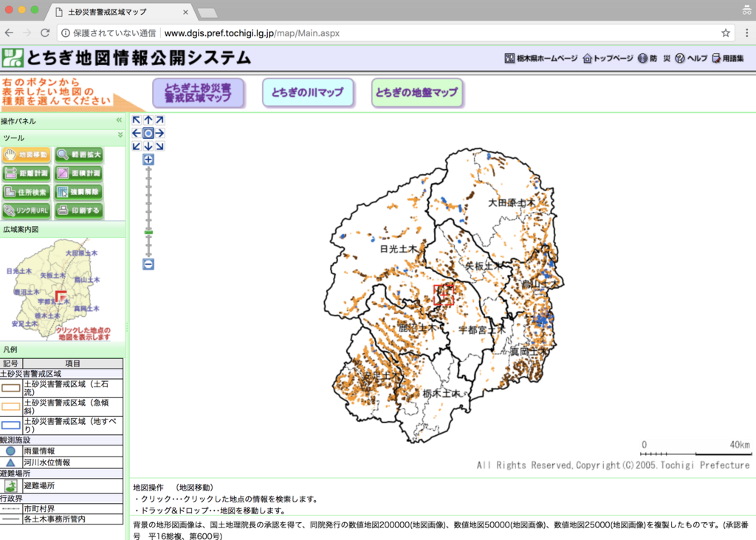756x540 pixels.
Task: Expand the 広域案内図 section header
Action: (63, 229)
